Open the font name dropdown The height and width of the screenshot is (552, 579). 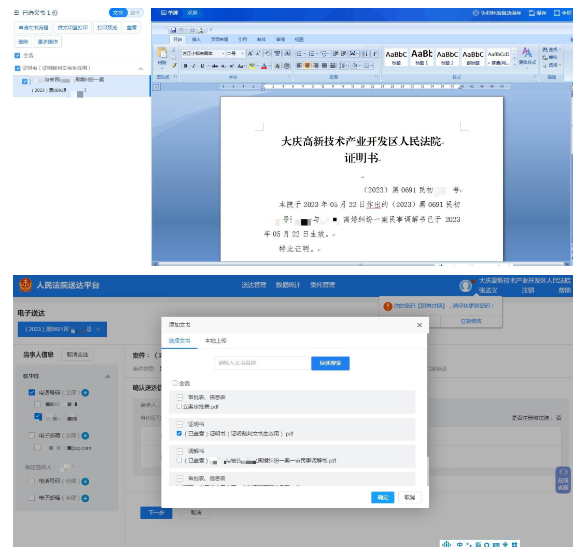click(203, 54)
